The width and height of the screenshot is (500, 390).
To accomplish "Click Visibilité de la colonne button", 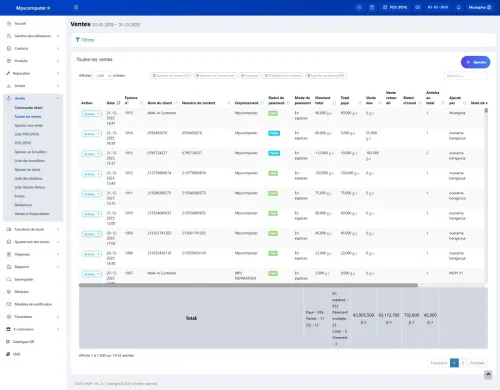I will (283, 76).
